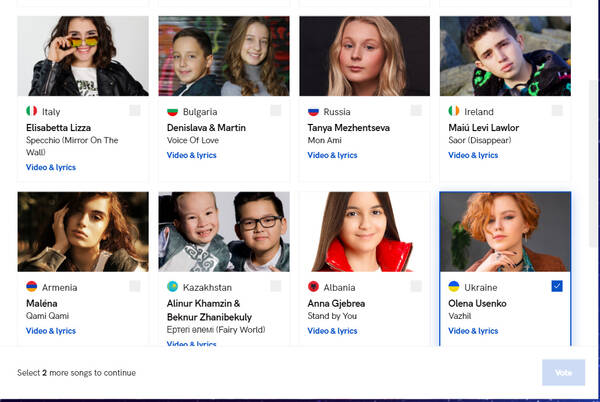The width and height of the screenshot is (600, 402).
Task: Click Maléna's photo thumbnail
Action: 83,232
